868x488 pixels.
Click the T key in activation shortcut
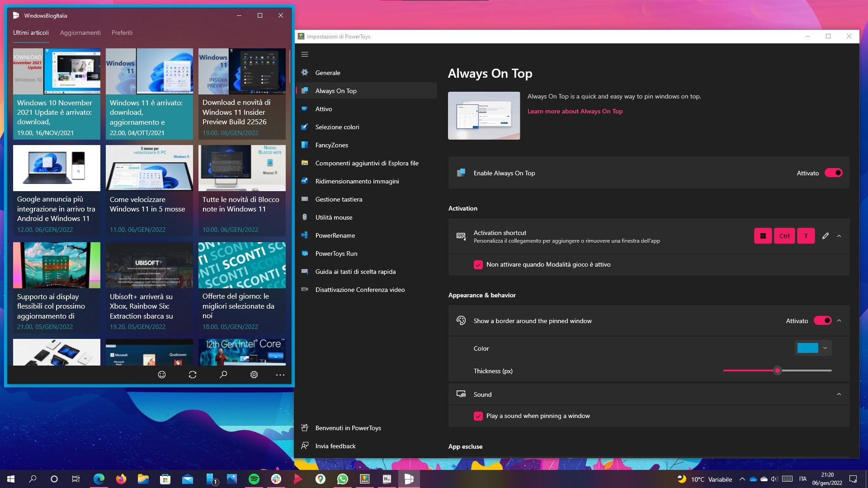coord(806,236)
